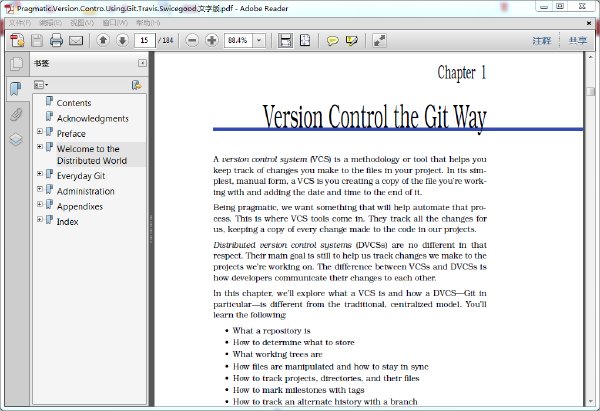Go to previous page arrow

point(103,40)
